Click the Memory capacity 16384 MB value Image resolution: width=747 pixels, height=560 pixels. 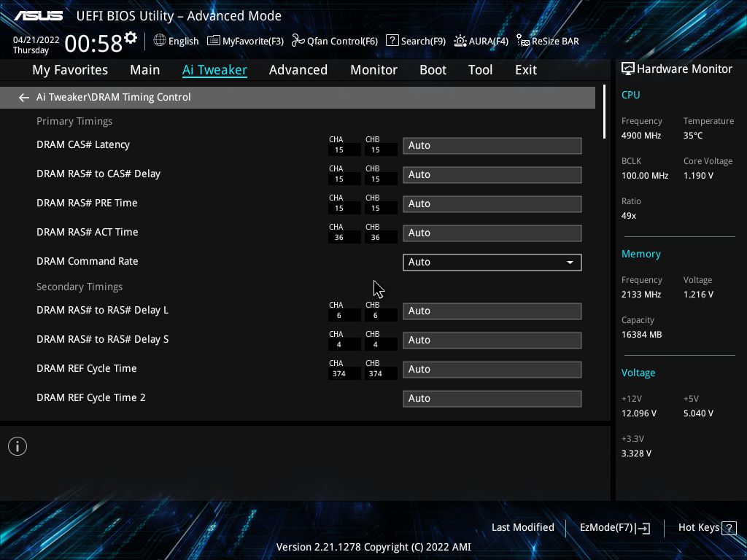click(641, 335)
